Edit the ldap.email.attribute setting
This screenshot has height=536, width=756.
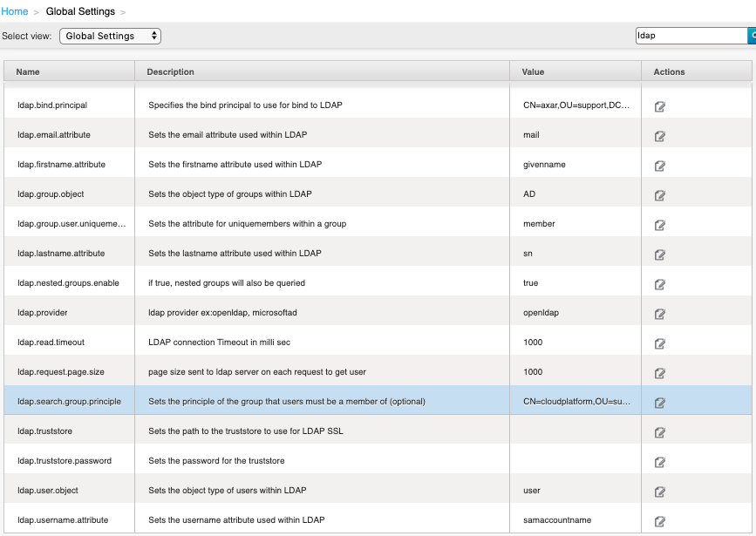659,137
